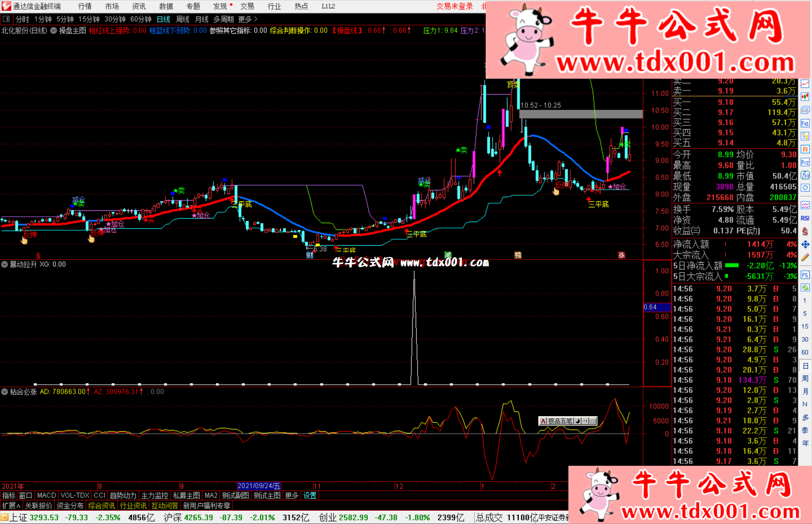The width and height of the screenshot is (812, 524).
Task: Select the MACD indicator tab
Action: [x=46, y=496]
